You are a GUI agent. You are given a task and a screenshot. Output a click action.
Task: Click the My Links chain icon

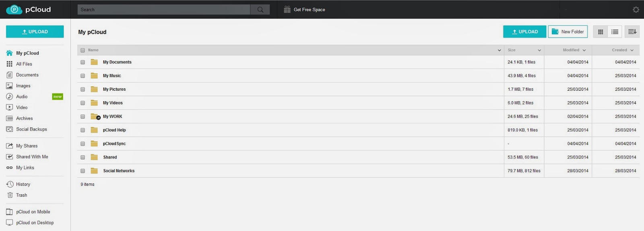[9, 168]
